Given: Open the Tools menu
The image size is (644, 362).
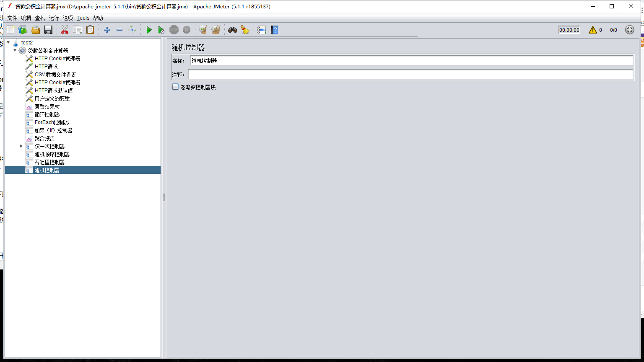Looking at the screenshot, I should coord(83,18).
